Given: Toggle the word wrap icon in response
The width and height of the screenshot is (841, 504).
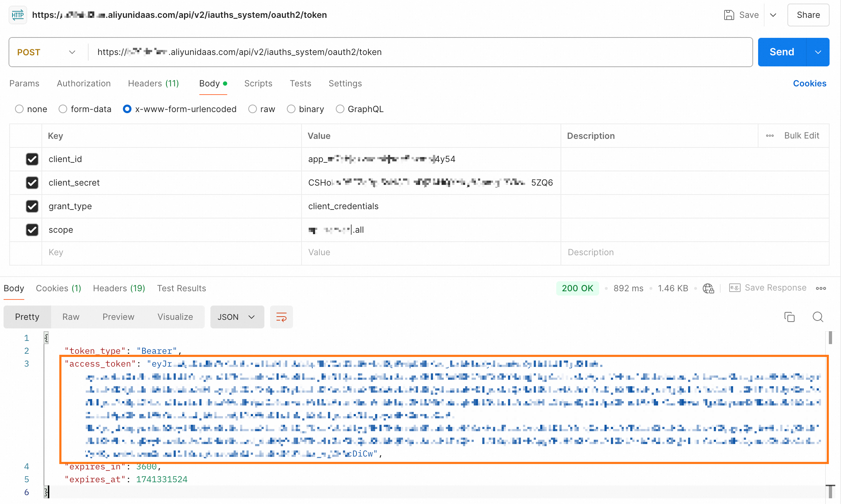Looking at the screenshot, I should [281, 317].
